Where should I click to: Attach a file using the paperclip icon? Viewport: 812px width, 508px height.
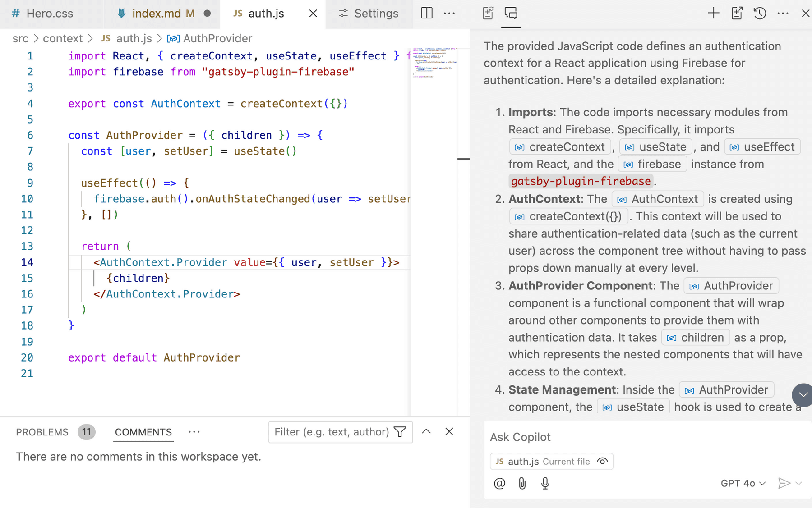[x=522, y=483]
